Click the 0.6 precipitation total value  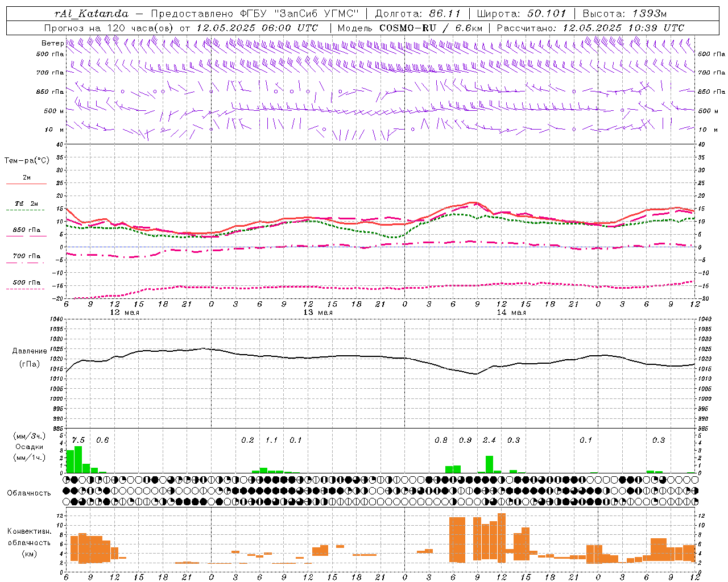(102, 440)
